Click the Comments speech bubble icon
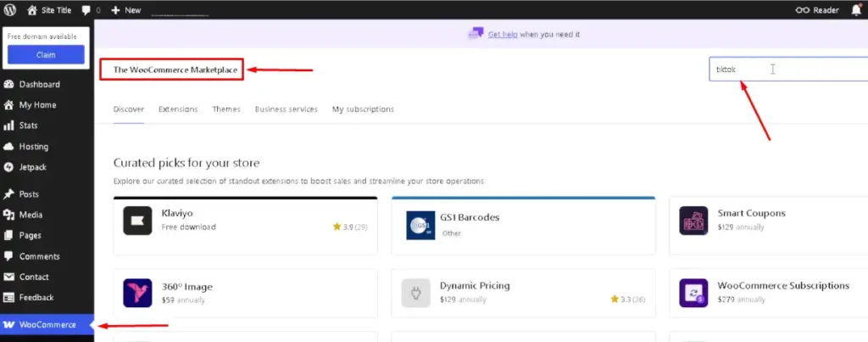Screen dimensions: 868x342 coord(8,256)
